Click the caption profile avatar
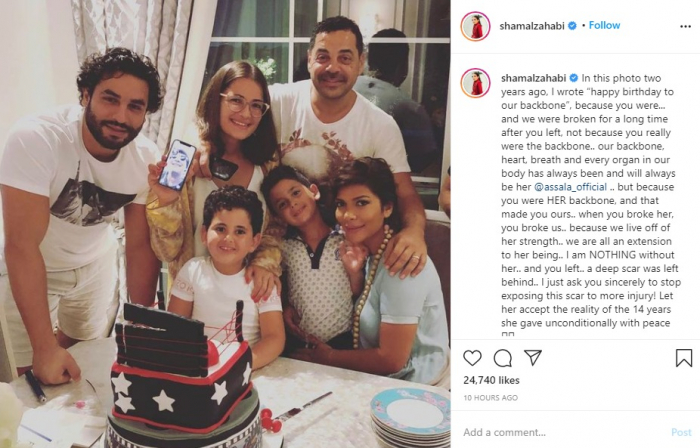This screenshot has width=700, height=448. [475, 83]
